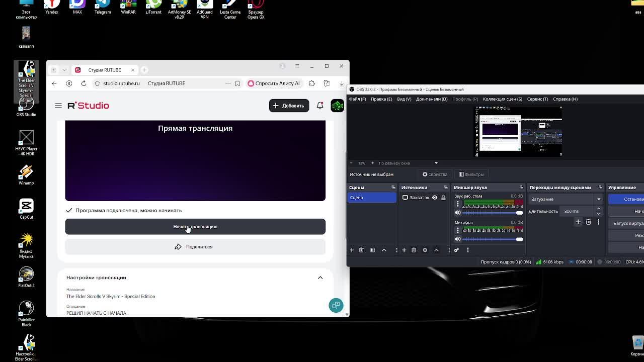This screenshot has width=644, height=362.
Task: Open scene filters in OBS Scenes panel
Action: [372, 250]
